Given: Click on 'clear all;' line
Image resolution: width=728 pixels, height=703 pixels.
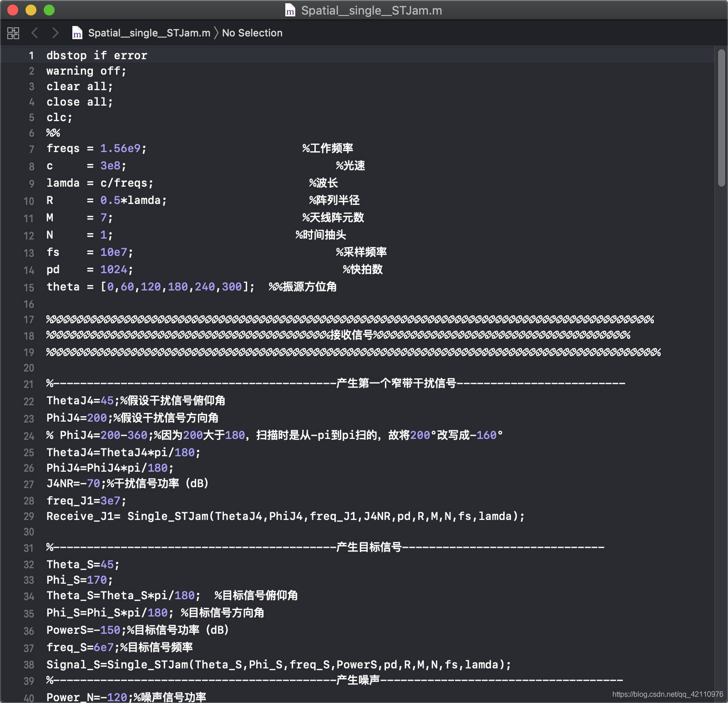Looking at the screenshot, I should point(80,87).
